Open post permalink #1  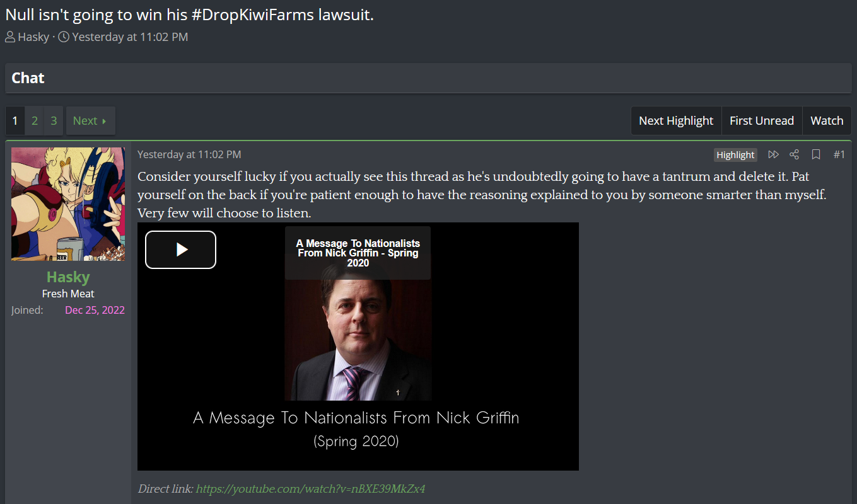tap(839, 154)
